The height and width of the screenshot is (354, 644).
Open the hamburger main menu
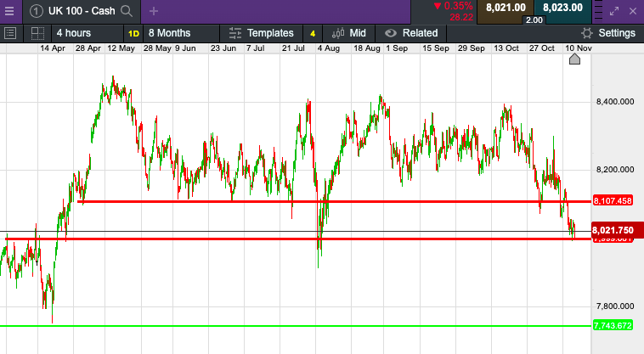coord(9,11)
